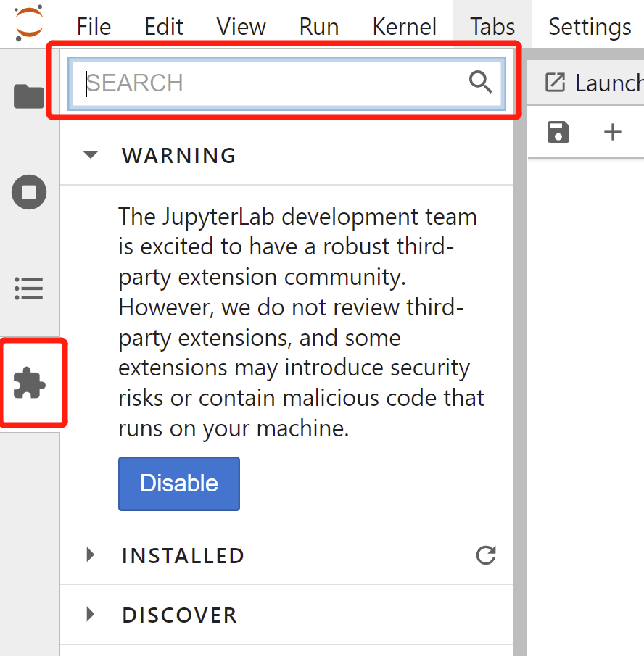Open the Run menu
This screenshot has height=656, width=644.
coord(318,27)
